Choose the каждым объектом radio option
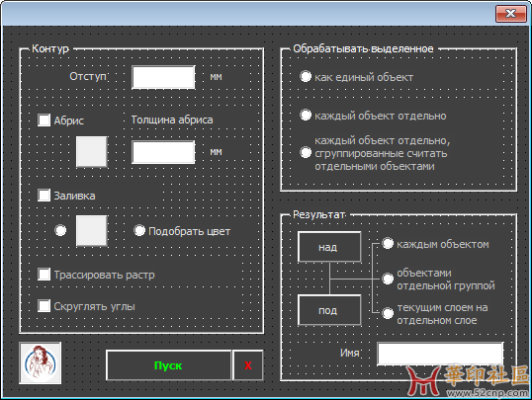This screenshot has width=532, height=400. coord(388,243)
